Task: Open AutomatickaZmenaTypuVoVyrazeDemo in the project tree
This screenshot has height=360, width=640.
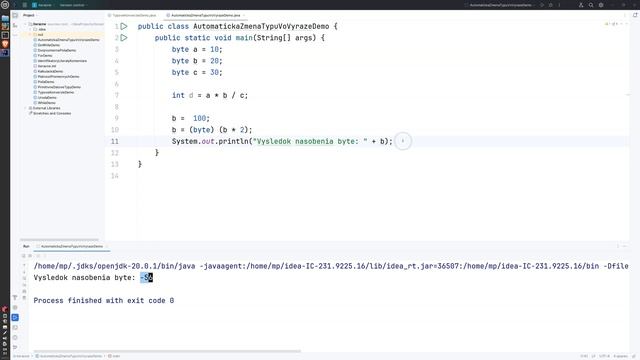Action: coord(68,40)
